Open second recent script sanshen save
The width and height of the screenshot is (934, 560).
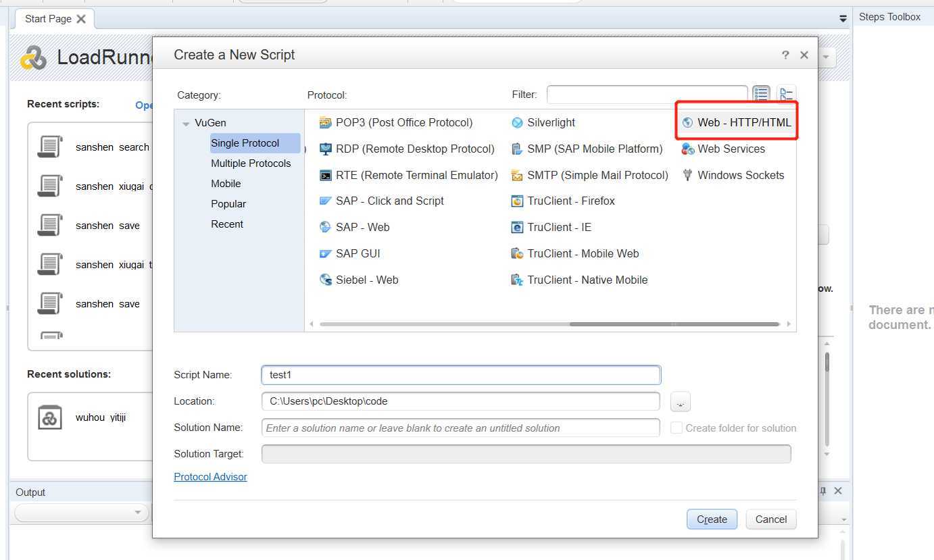click(107, 304)
